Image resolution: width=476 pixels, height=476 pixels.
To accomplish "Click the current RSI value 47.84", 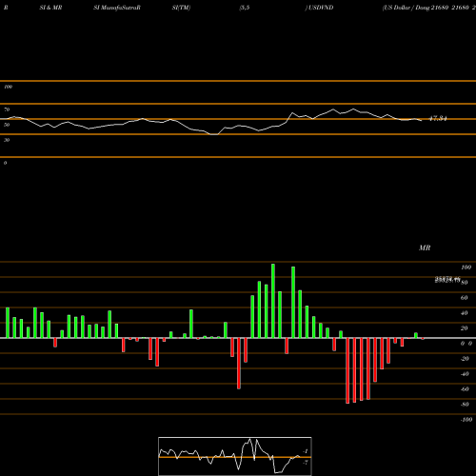I will [438, 119].
